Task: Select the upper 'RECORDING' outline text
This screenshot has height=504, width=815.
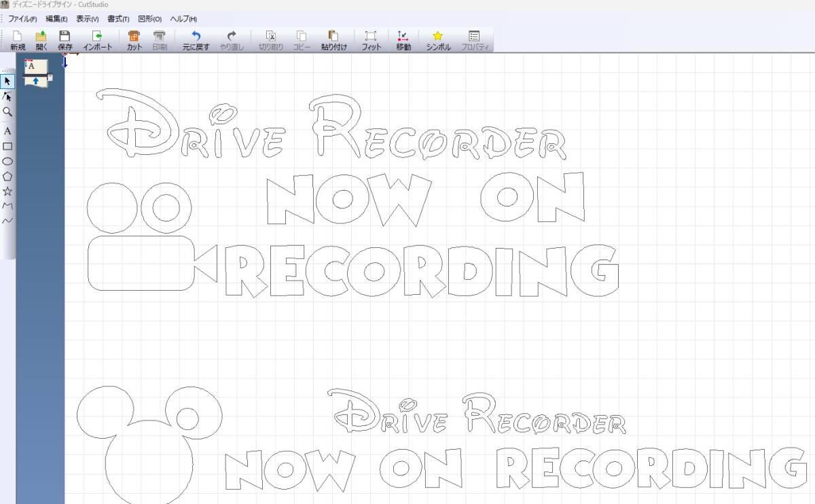Action: pos(422,271)
